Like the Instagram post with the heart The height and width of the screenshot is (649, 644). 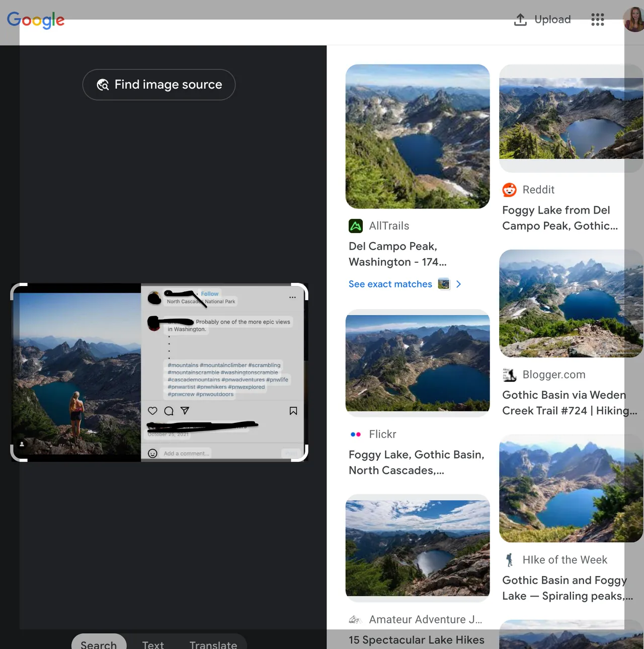pos(152,411)
